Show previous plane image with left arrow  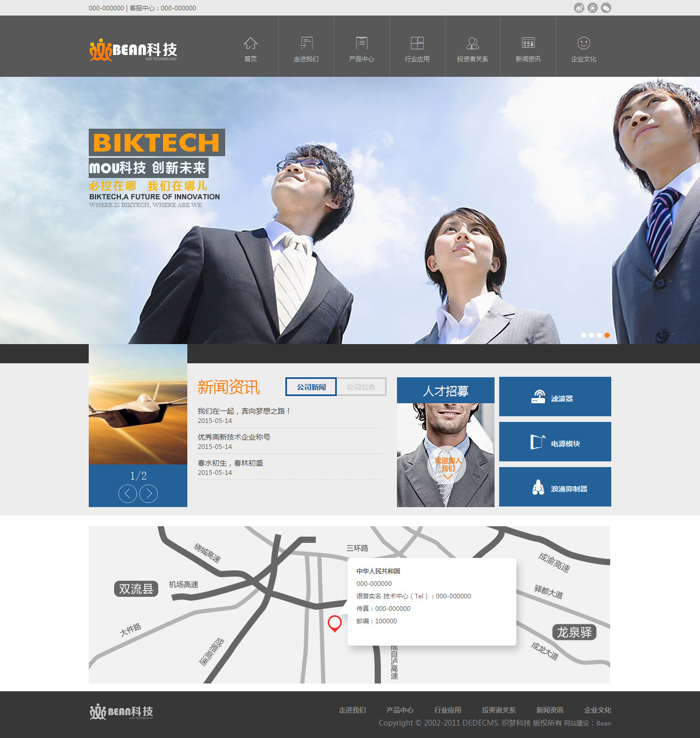click(128, 494)
